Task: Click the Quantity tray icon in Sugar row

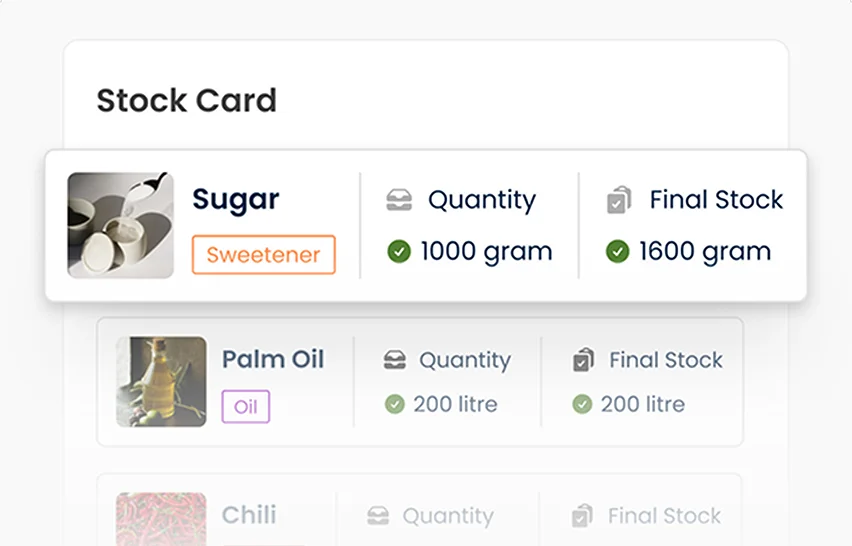Action: point(399,199)
